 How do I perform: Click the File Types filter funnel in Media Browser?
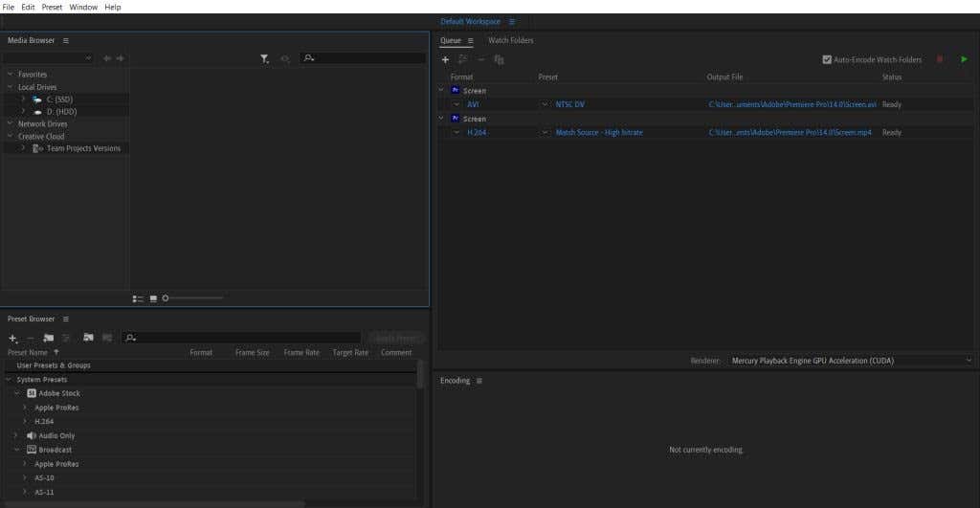click(264, 58)
